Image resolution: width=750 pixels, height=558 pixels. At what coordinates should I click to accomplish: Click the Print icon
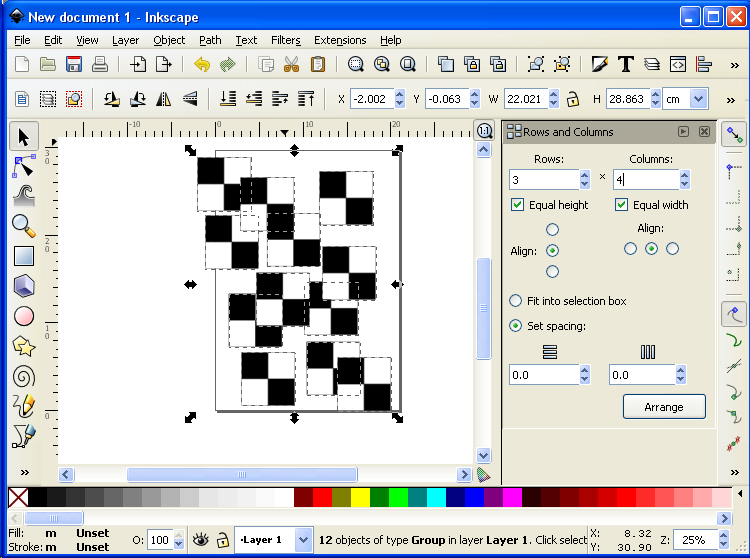click(99, 64)
